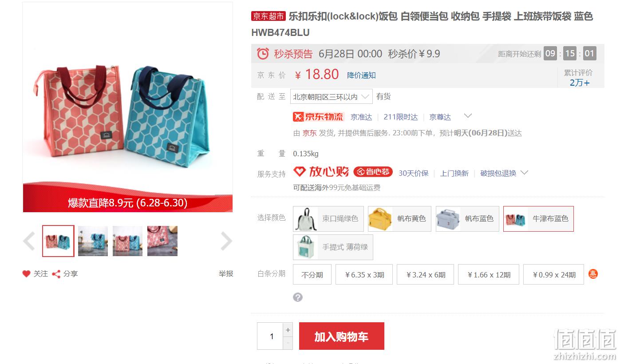Click the 秒杀预告 alarm clock icon
Viewport: 620px width, 364px height.
click(x=263, y=54)
